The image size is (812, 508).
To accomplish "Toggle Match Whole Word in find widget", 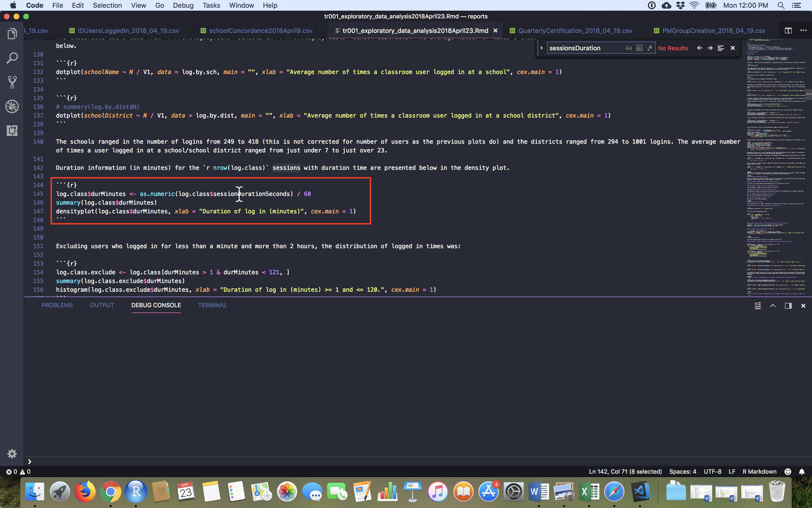I will (x=639, y=48).
